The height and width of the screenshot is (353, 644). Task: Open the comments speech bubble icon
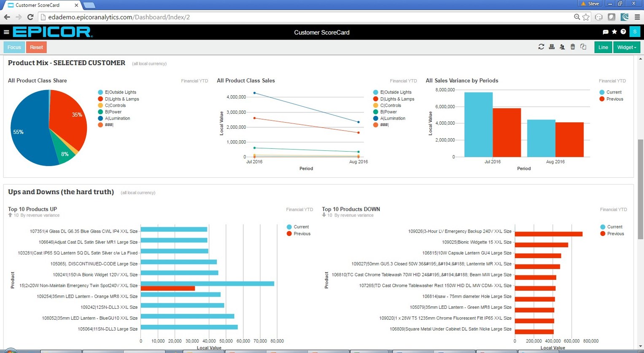606,32
